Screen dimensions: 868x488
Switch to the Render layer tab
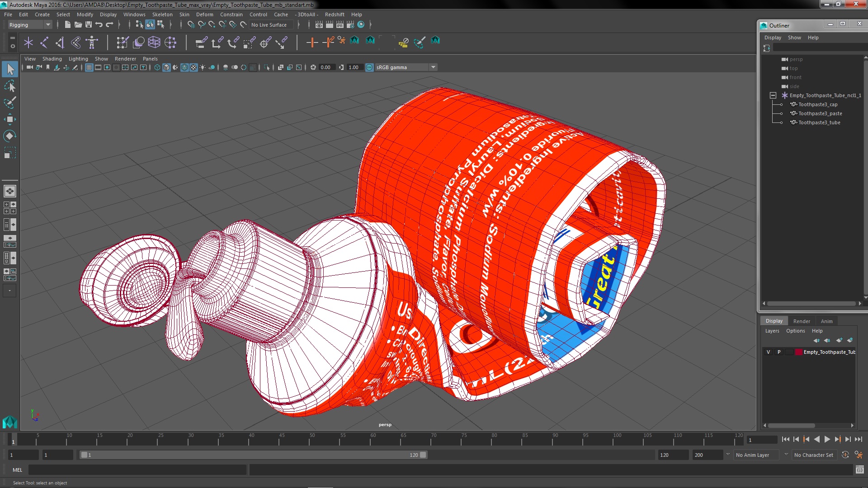coord(802,321)
